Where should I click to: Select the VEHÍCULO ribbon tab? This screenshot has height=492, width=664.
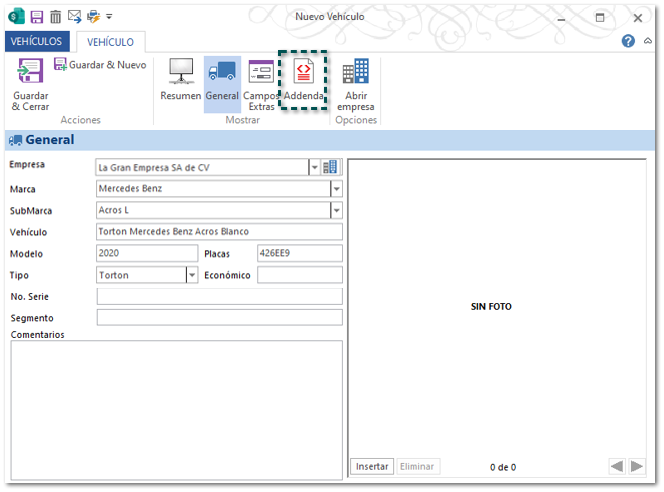pyautogui.click(x=111, y=42)
